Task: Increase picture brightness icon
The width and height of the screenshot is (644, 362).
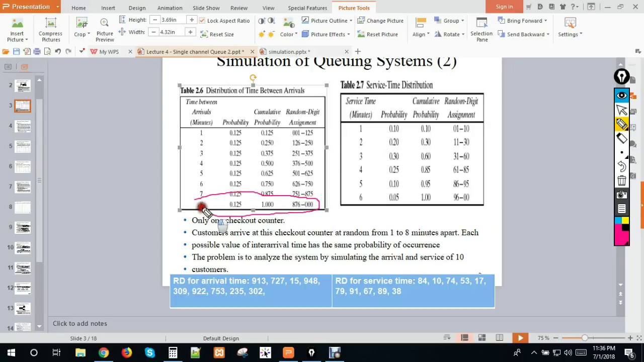Action: pyautogui.click(x=262, y=34)
